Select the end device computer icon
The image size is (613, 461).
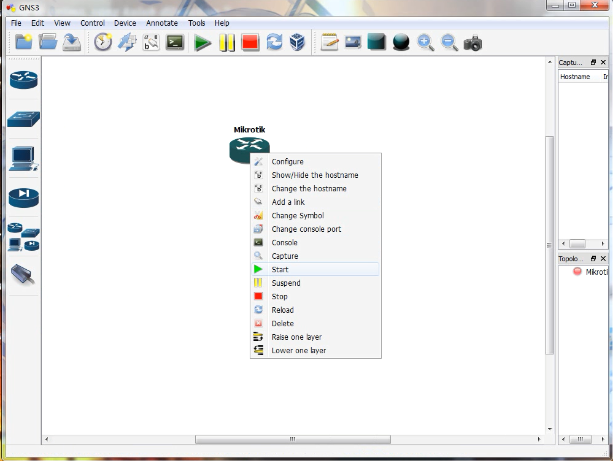click(23, 159)
